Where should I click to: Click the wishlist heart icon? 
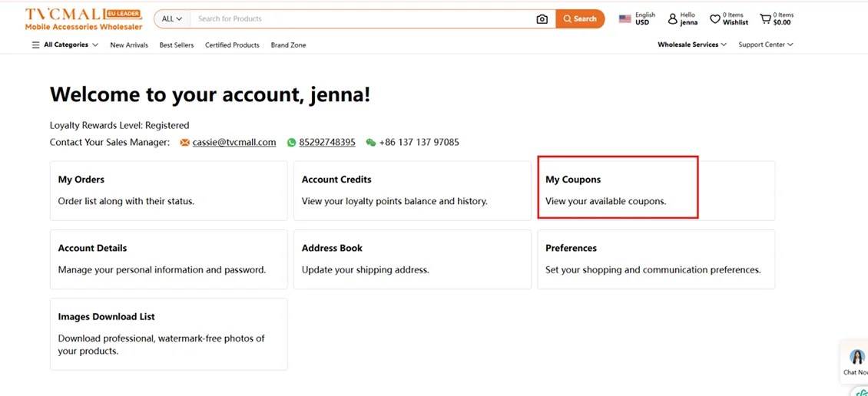(x=714, y=18)
